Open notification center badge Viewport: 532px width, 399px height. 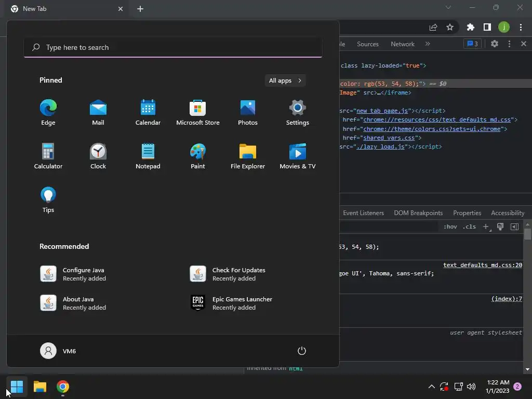click(x=517, y=387)
